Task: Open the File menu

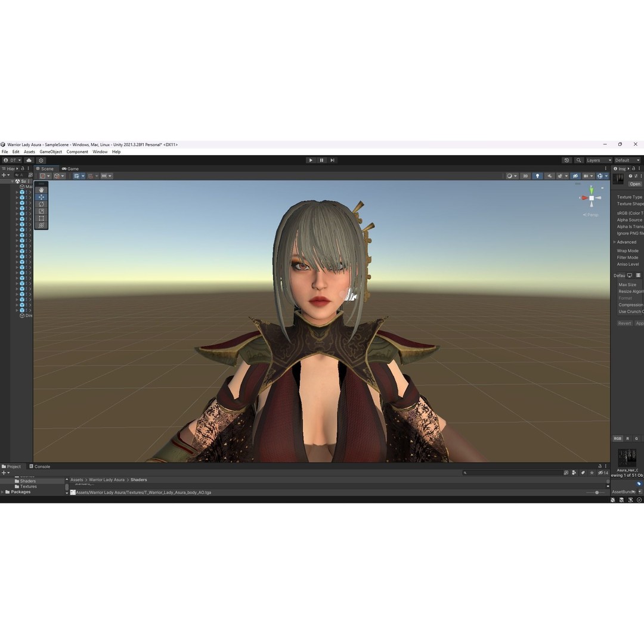Action: [5, 151]
